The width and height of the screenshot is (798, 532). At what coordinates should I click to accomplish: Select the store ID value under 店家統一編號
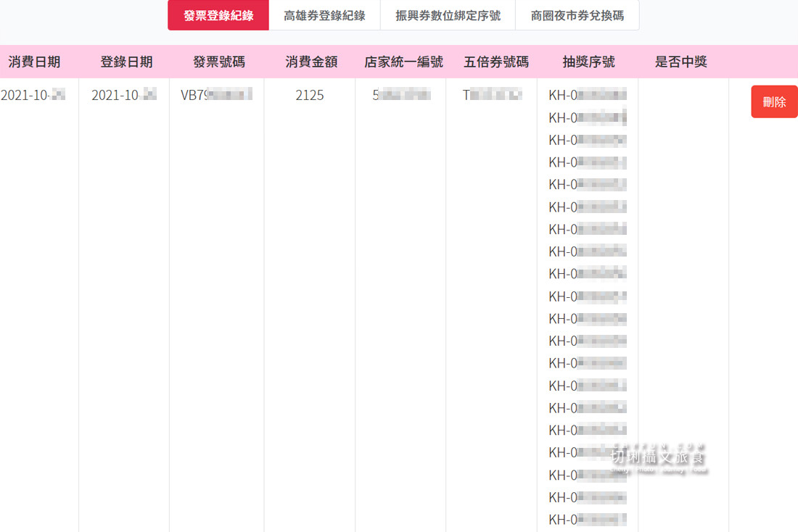pos(401,95)
